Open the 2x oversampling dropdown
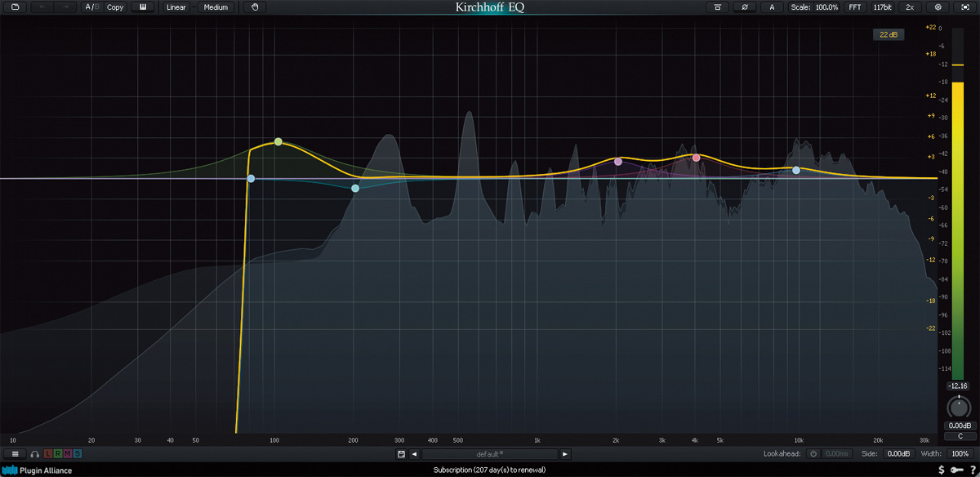 pos(910,7)
